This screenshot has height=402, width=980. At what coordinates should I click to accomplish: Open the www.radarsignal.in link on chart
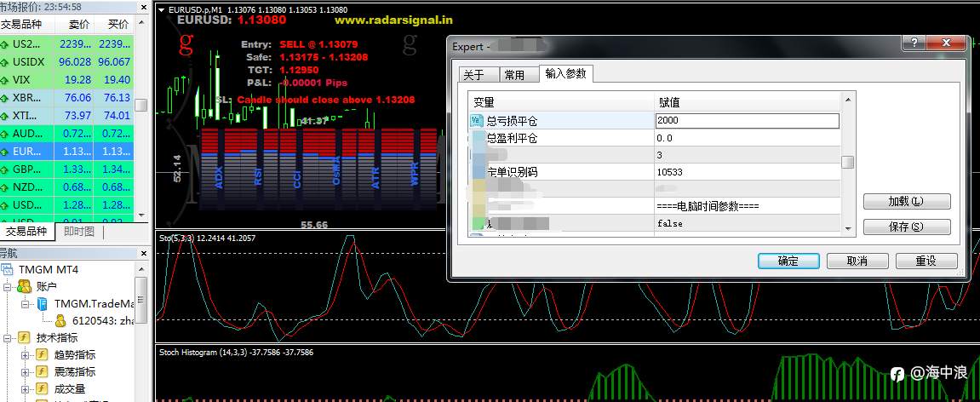(393, 20)
